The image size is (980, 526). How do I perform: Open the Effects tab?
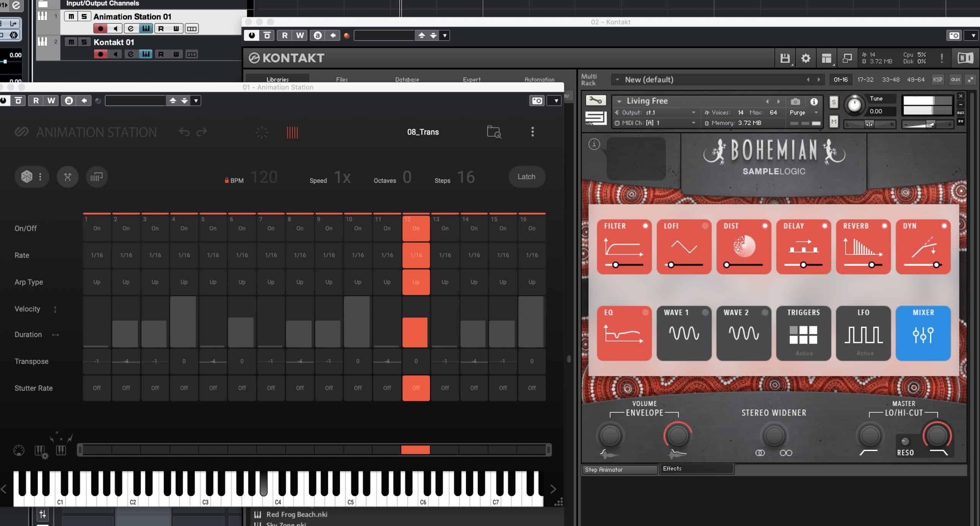pyautogui.click(x=696, y=469)
